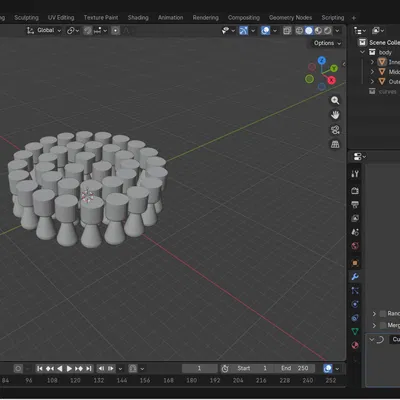Image resolution: width=400 pixels, height=400 pixels.
Task: Switch to the Scripting workspace tab
Action: click(x=333, y=17)
